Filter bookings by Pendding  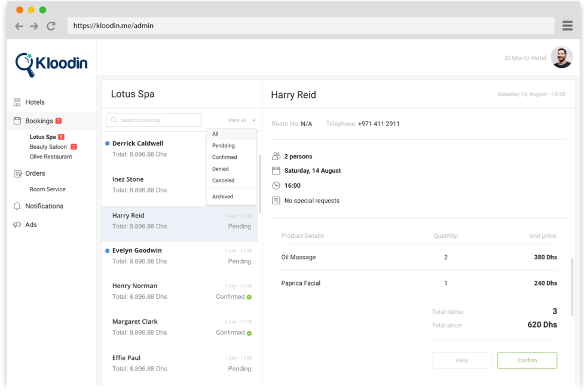[231, 146]
